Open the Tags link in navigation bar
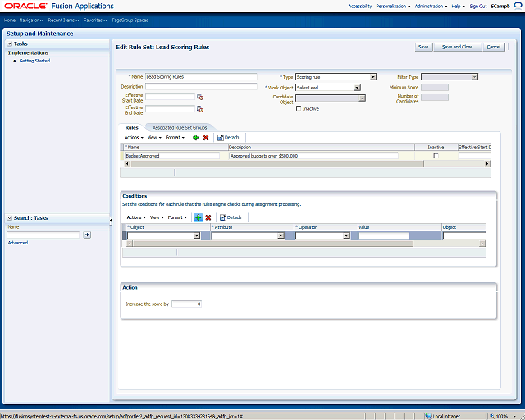 tap(116, 20)
